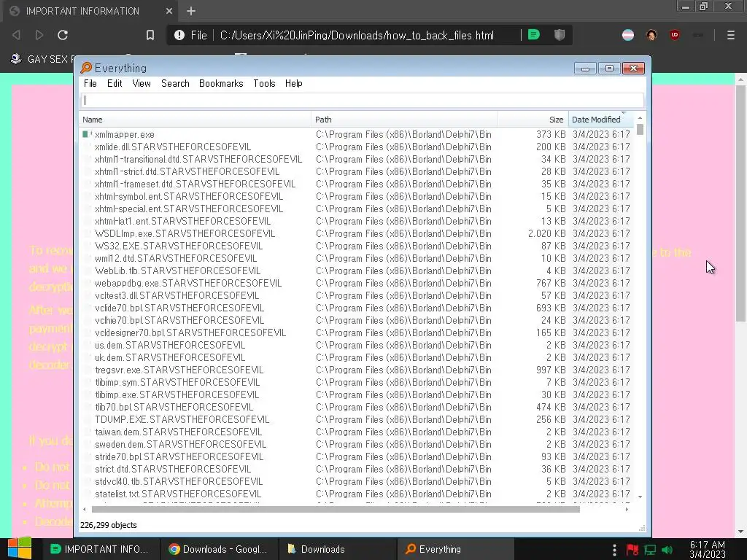Select vcldesigner70.bpl.STARVSTHEFORCESOFEVIL file
The image size is (747, 560).
coord(190,332)
